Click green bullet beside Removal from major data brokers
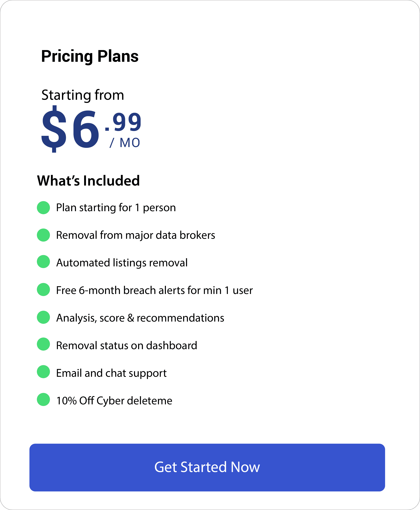Image resolution: width=420 pixels, height=510 pixels. (44, 235)
